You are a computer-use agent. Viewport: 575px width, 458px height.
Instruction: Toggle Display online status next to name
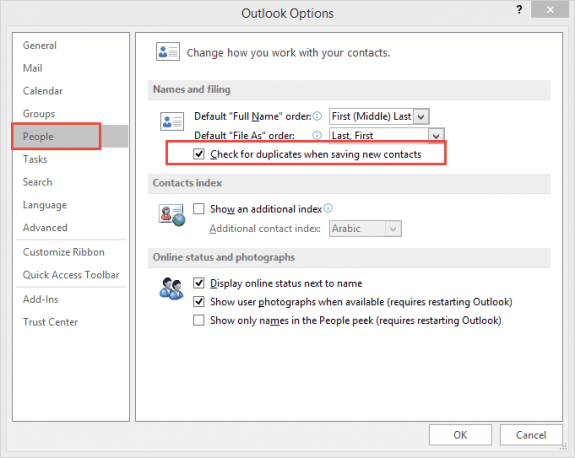[x=198, y=283]
